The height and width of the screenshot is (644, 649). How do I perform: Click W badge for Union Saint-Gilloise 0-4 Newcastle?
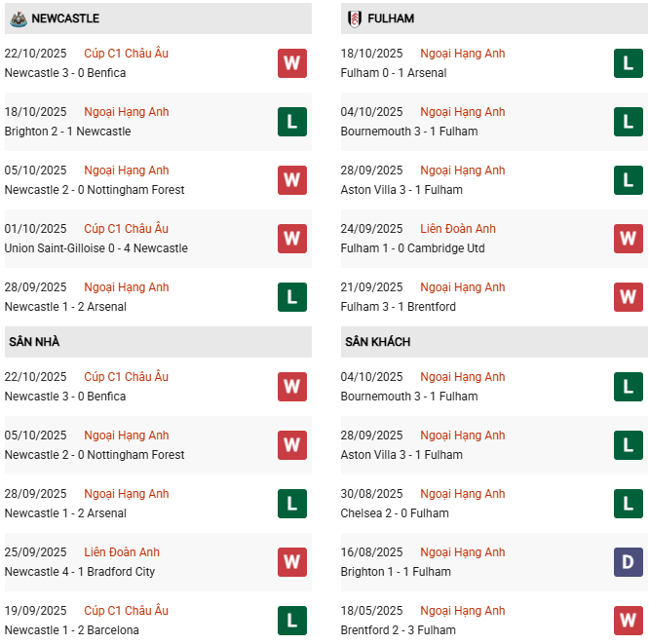(x=291, y=239)
